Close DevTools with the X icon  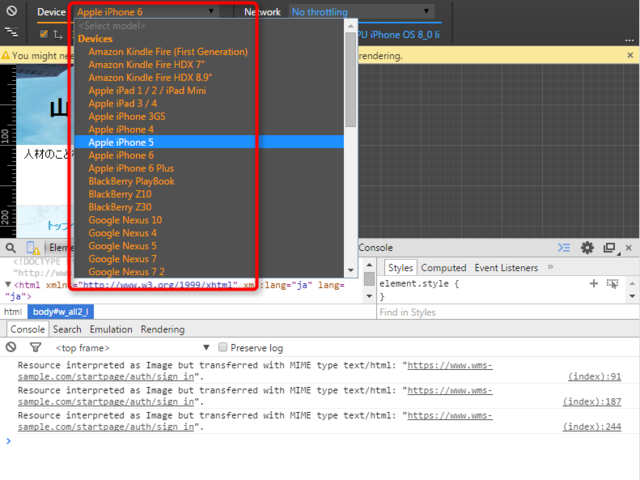click(629, 247)
